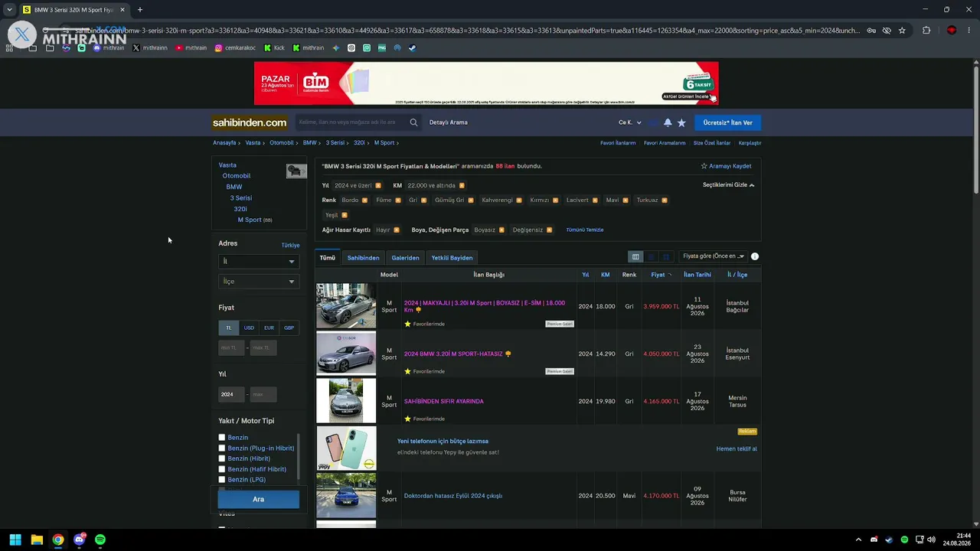Open the Kick bookmark in bookmarks bar
This screenshot has width=980, height=551.
[274, 48]
